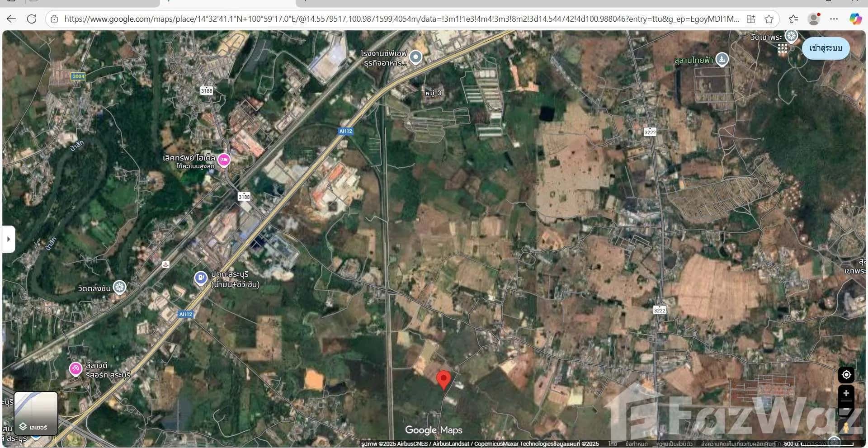Click the เข้าสู่ระบบ sign-in button
This screenshot has height=448, width=868.
[x=826, y=48]
